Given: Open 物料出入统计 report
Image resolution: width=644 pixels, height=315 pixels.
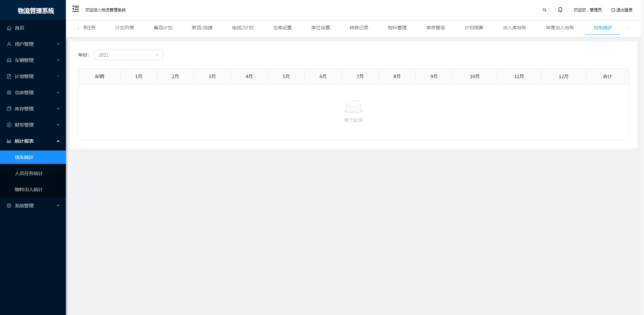Looking at the screenshot, I should pos(29,189).
